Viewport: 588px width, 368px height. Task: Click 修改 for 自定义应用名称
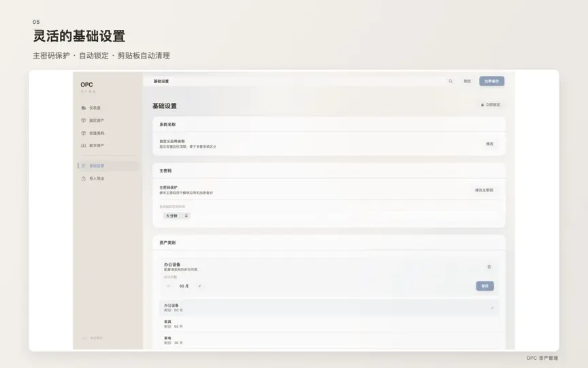coord(490,144)
